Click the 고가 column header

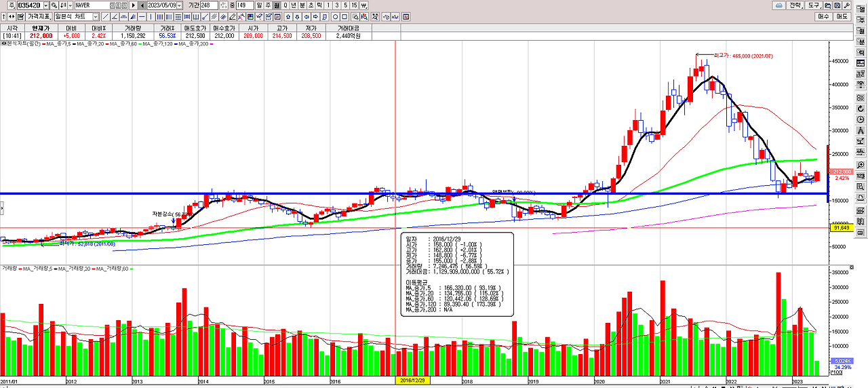point(281,28)
